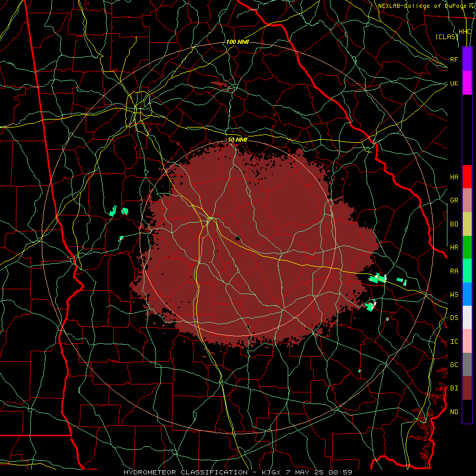Viewport: 476px width, 476px height.
Task: Click the purple RF legend color swatch
Action: click(x=467, y=59)
